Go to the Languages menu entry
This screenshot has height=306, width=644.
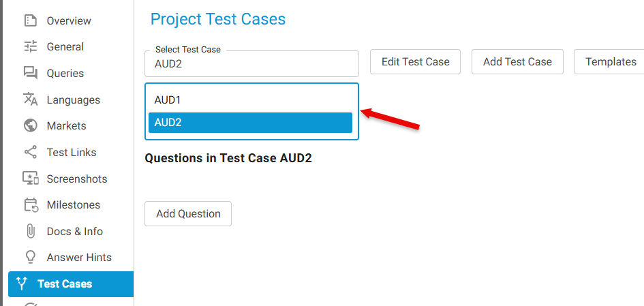pyautogui.click(x=73, y=100)
